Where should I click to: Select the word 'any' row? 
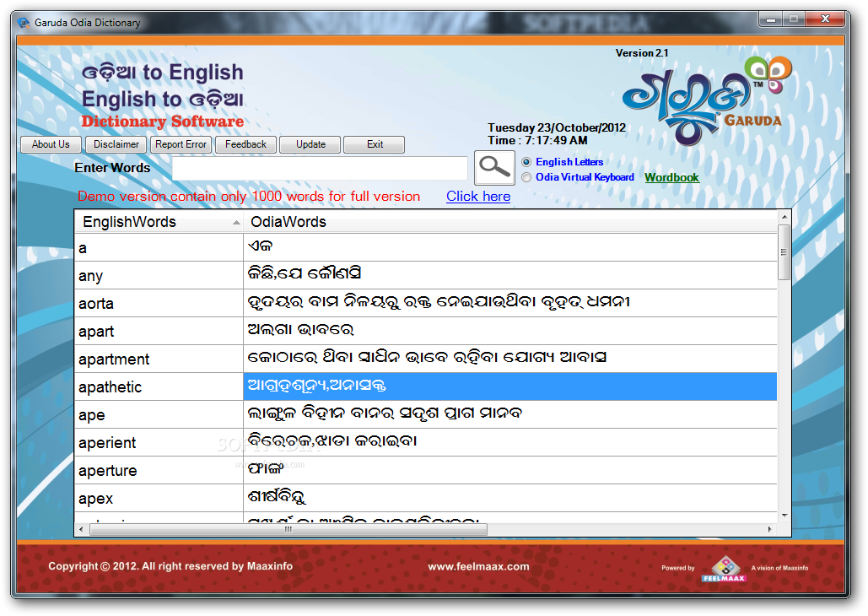point(426,275)
